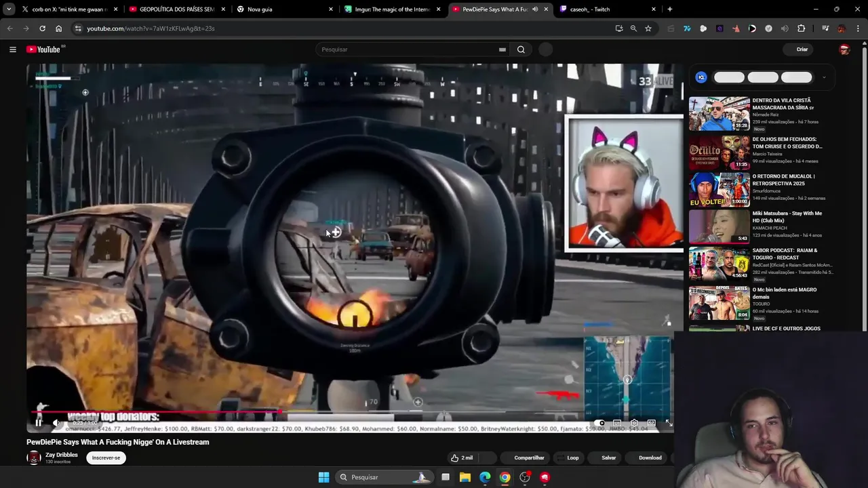Open a new browser tab
The width and height of the screenshot is (868, 488).
point(670,9)
